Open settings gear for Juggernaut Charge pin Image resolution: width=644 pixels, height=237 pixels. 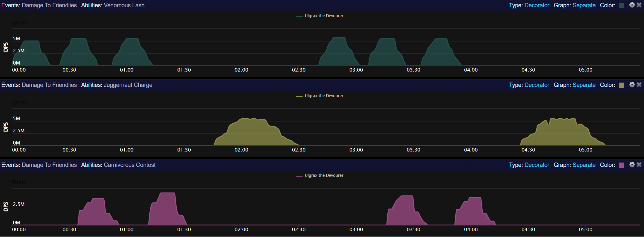pos(632,85)
